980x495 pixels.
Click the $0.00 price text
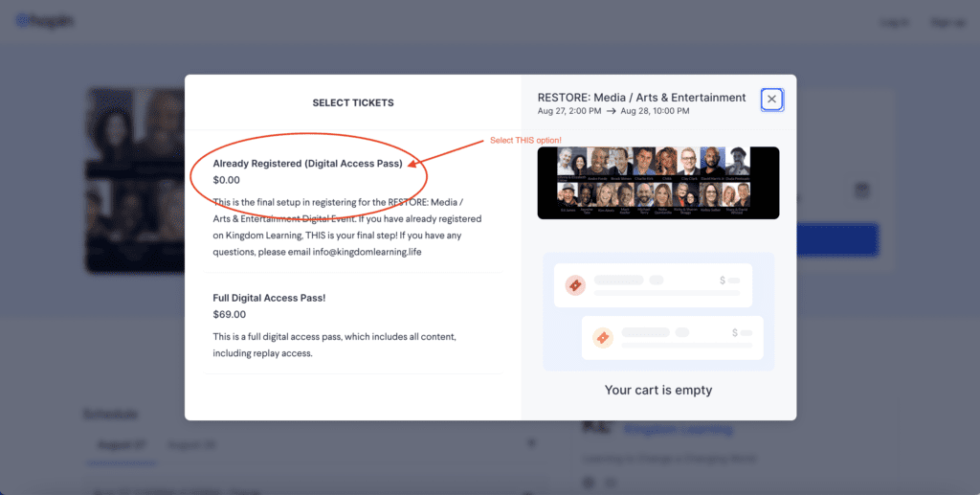226,180
